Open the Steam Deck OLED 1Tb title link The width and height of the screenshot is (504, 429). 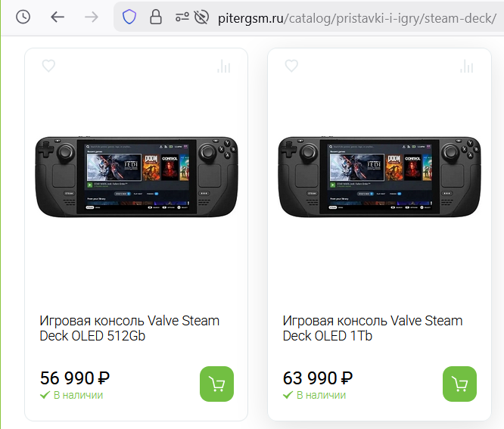372,328
